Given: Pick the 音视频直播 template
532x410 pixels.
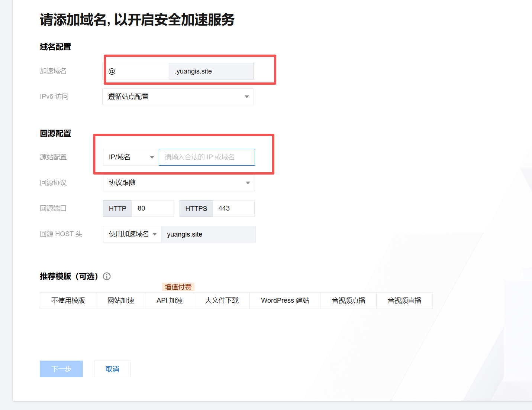Looking at the screenshot, I should pos(404,300).
